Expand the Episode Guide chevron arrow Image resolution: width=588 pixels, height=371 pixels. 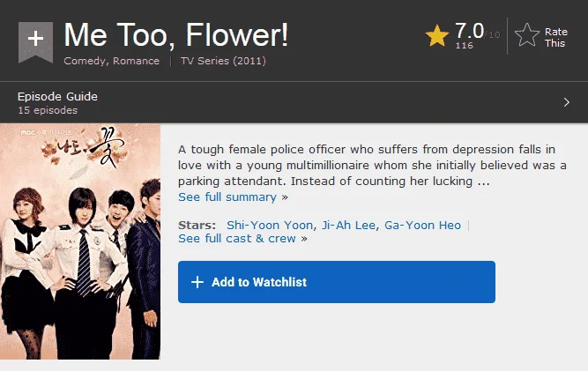(567, 102)
